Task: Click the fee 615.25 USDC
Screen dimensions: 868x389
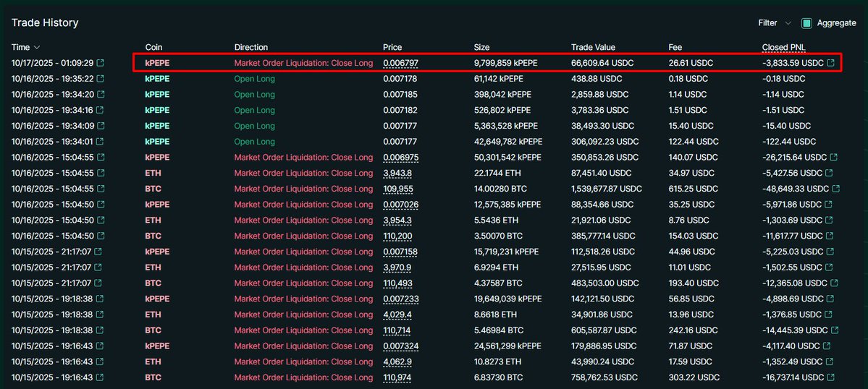Action: pyautogui.click(x=693, y=189)
